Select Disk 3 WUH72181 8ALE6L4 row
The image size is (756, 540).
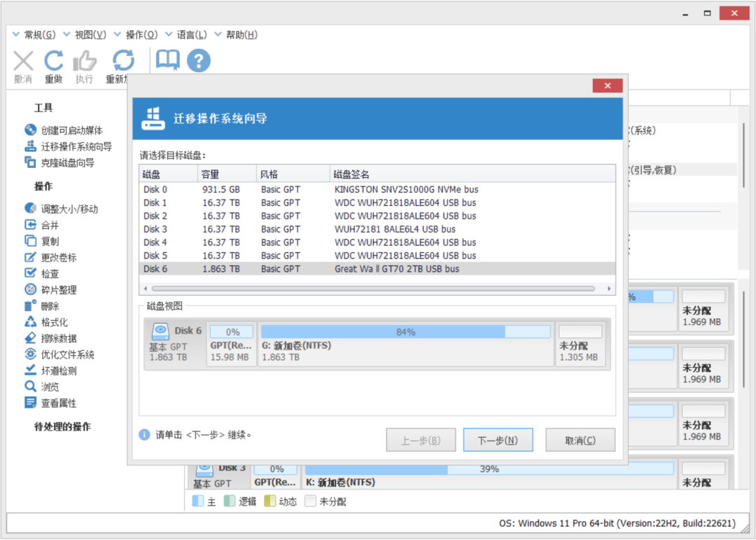[x=377, y=229]
